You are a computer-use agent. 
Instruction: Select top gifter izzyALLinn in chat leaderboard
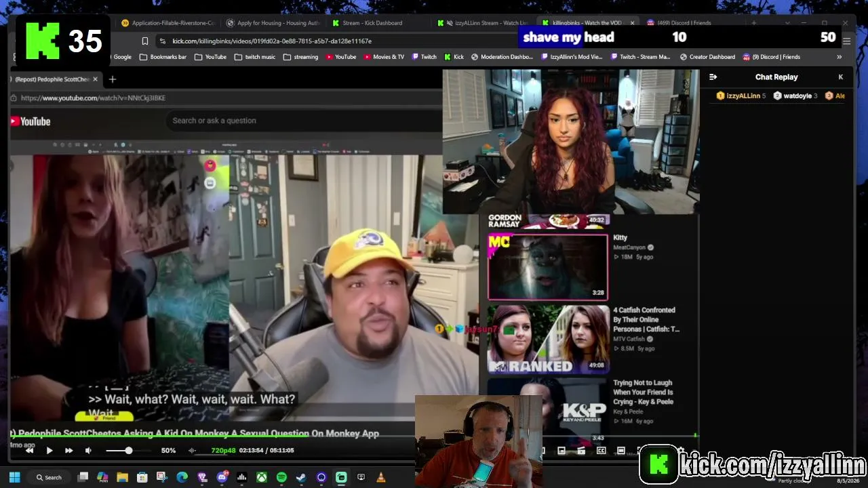pos(741,96)
